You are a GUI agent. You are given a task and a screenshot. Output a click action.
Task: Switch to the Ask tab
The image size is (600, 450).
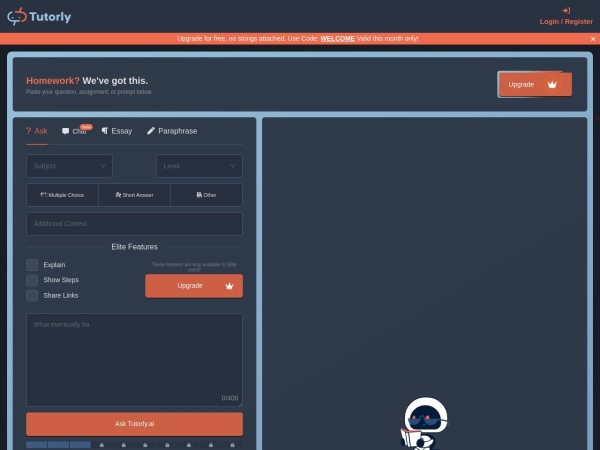[36, 131]
